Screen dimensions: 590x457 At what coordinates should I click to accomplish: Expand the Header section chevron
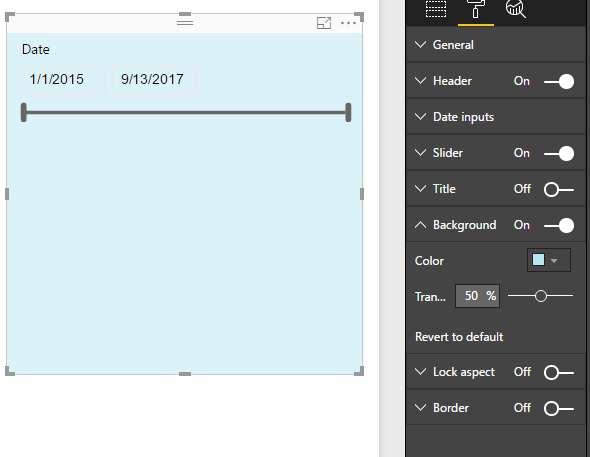click(x=420, y=81)
